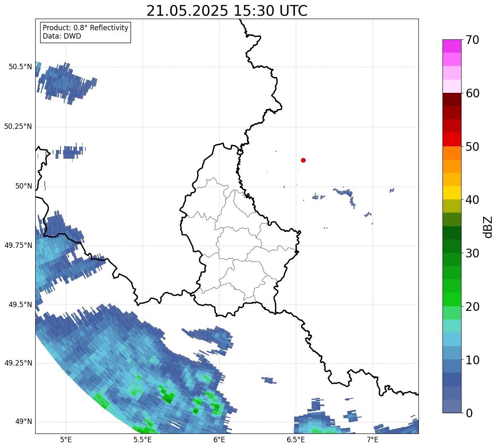Image resolution: width=498 pixels, height=448 pixels.
Task: Click the magenta top colorbar segment
Action: tap(452, 46)
